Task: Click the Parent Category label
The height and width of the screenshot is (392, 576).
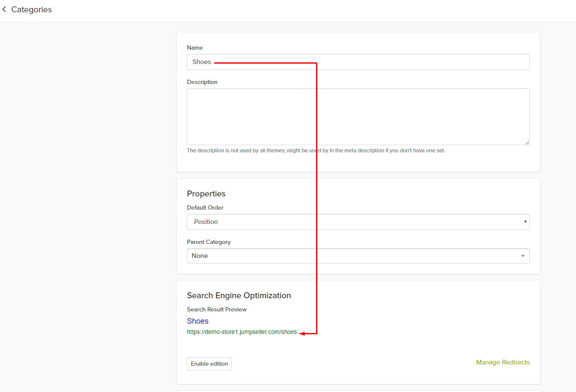Action: [x=209, y=242]
